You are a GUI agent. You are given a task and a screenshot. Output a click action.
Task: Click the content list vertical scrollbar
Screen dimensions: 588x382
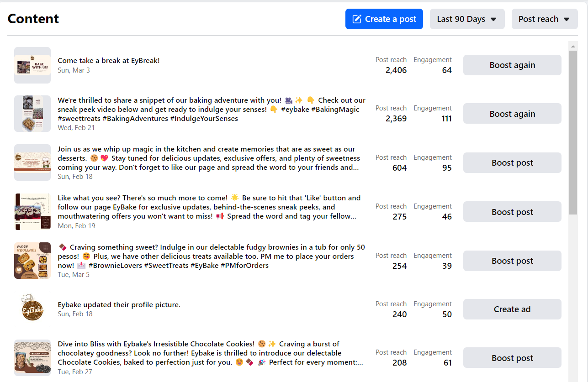coord(573,132)
